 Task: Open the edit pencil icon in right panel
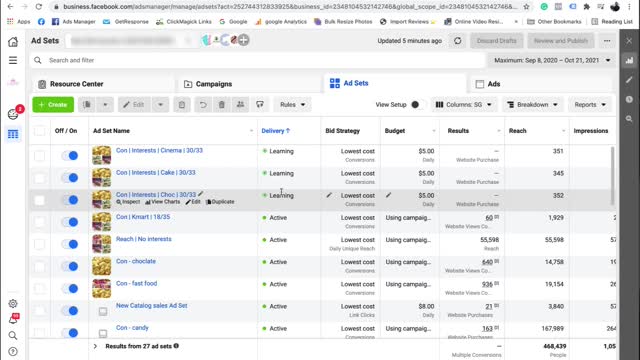(x=629, y=80)
